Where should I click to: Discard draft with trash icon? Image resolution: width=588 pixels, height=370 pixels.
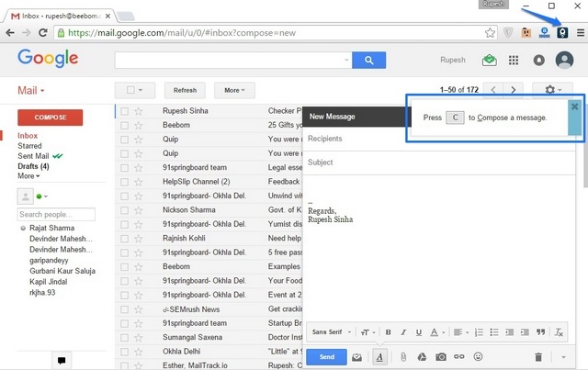point(538,357)
